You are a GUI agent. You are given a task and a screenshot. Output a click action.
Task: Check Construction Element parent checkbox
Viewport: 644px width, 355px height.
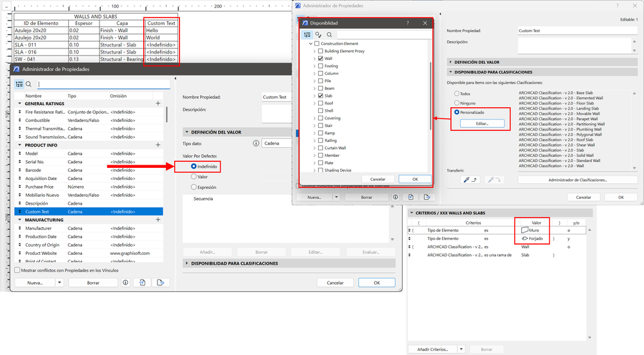pyautogui.click(x=317, y=43)
